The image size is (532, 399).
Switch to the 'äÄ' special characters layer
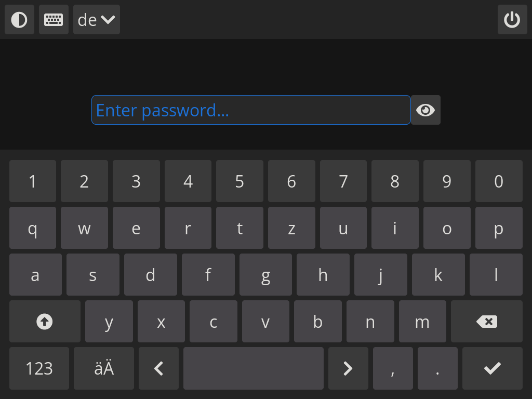(x=104, y=368)
